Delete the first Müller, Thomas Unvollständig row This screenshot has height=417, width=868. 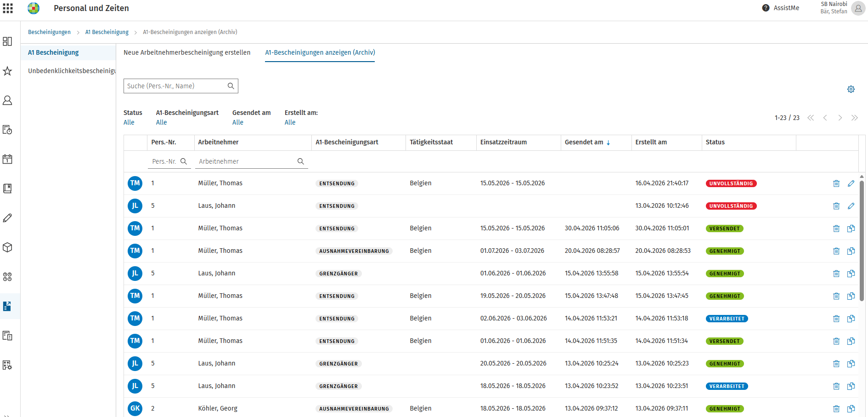coord(836,183)
